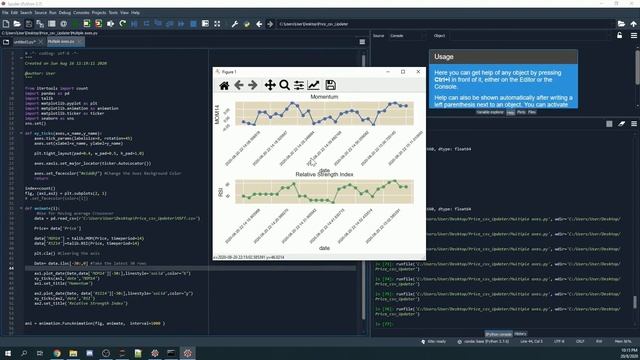
Task: Open the PYTHONPATH manager python icon
Action: pos(247,24)
